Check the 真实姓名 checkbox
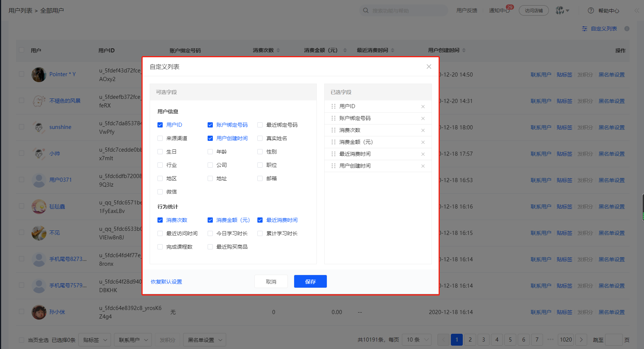The width and height of the screenshot is (644, 349). coord(260,138)
